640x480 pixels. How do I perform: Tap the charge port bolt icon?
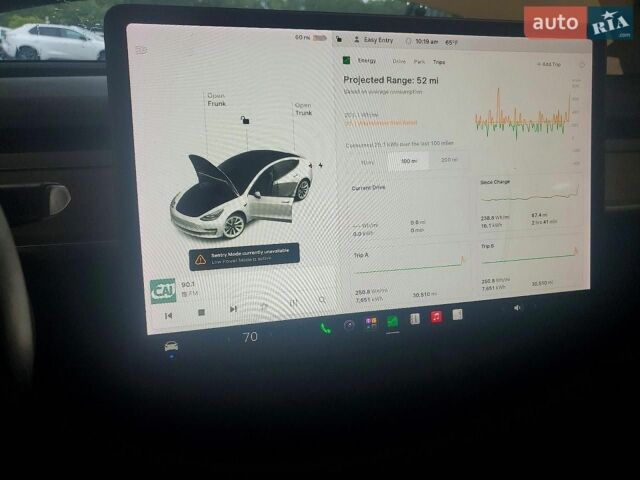(x=321, y=165)
